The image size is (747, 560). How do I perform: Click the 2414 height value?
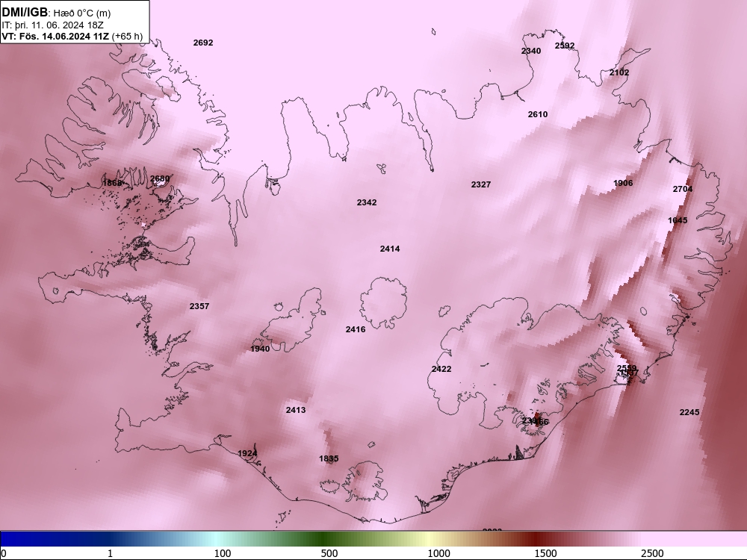(390, 249)
